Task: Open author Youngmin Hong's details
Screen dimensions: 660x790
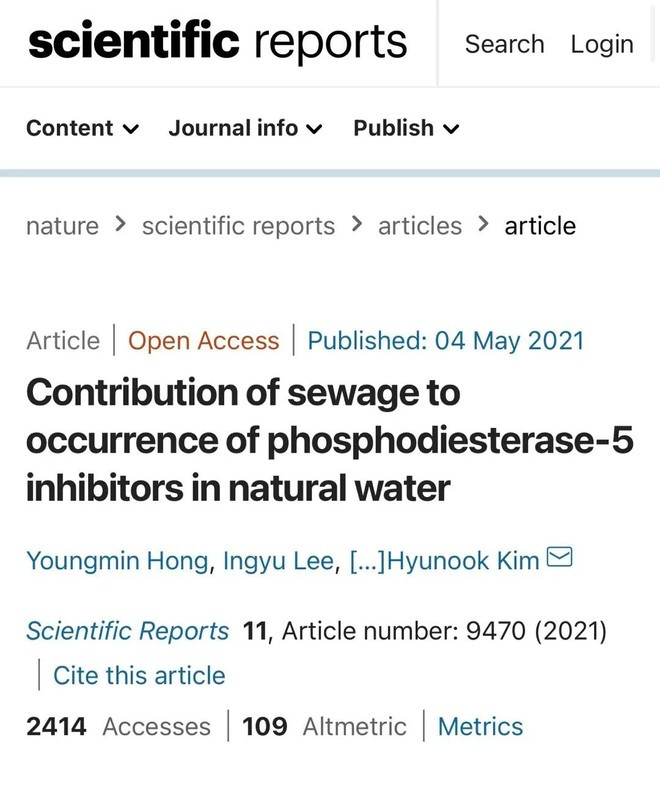Action: point(118,560)
